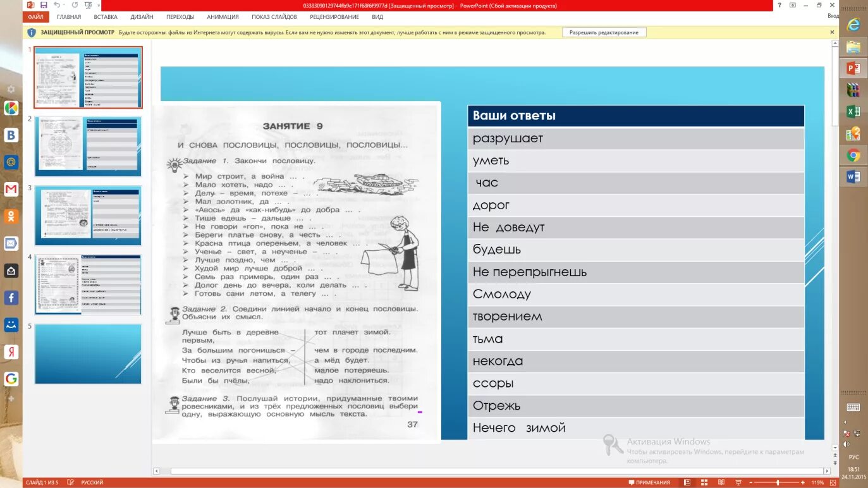This screenshot has width=868, height=488.
Task: Click the Save icon in quick access toolbar
Action: [44, 5]
